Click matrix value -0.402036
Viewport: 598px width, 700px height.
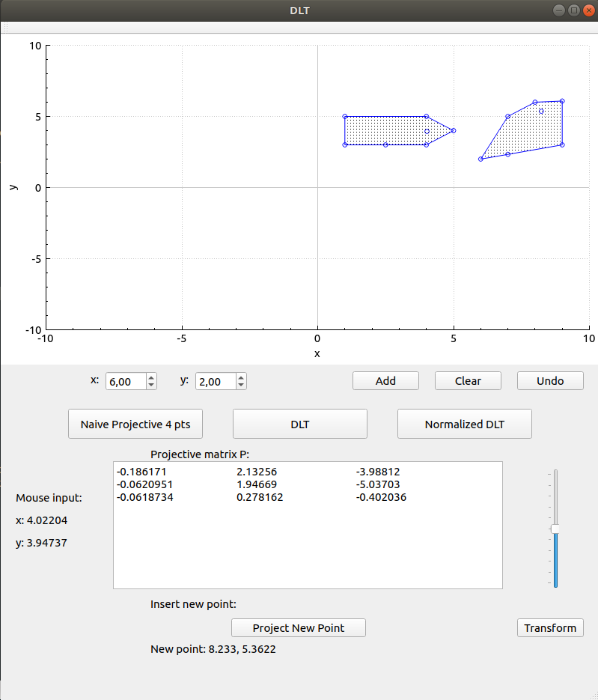point(381,497)
